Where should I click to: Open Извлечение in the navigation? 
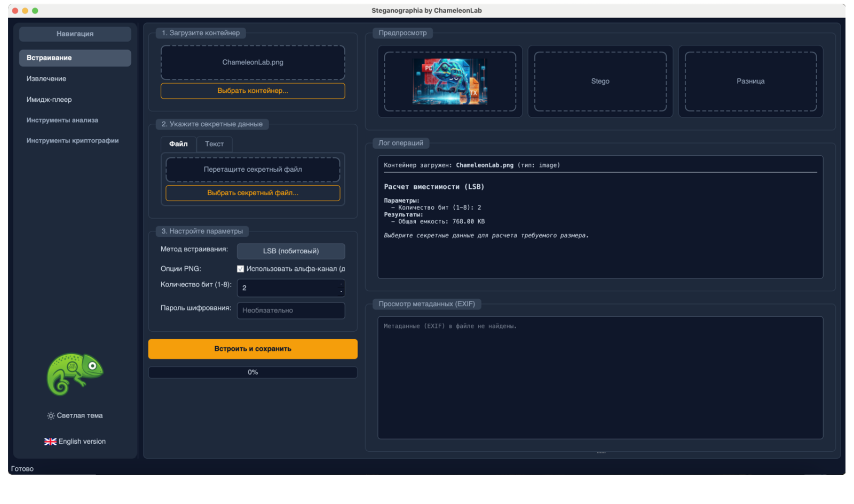(46, 78)
